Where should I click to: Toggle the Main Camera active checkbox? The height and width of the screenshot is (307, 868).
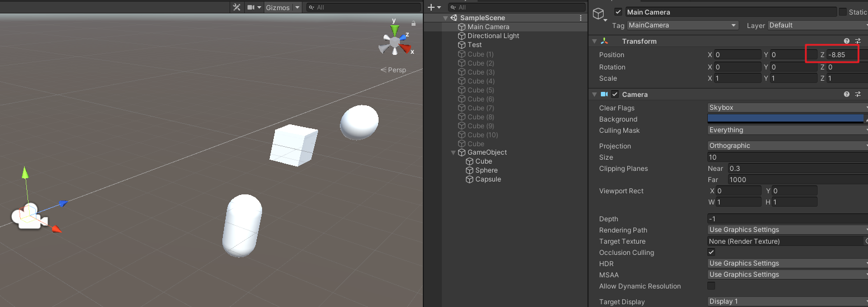tap(618, 12)
